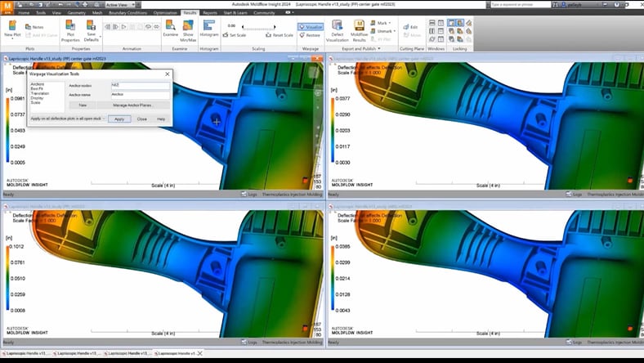Image resolution: width=644 pixels, height=363 pixels.
Task: Open Logs in the bottom-right study window
Action: tap(575, 342)
